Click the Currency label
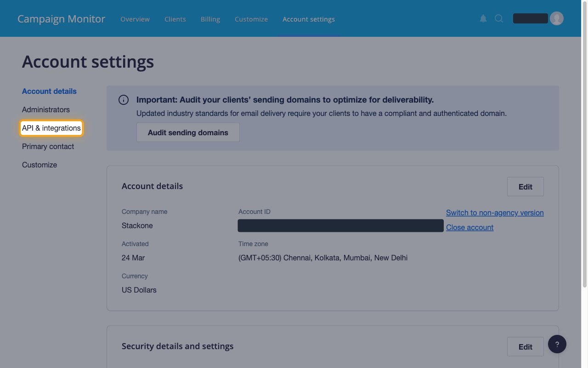 pos(135,276)
